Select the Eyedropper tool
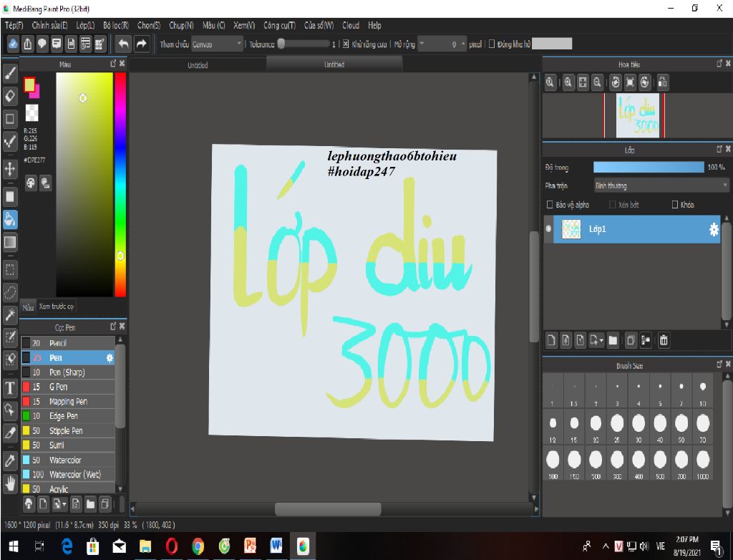733x560 pixels. point(10,460)
